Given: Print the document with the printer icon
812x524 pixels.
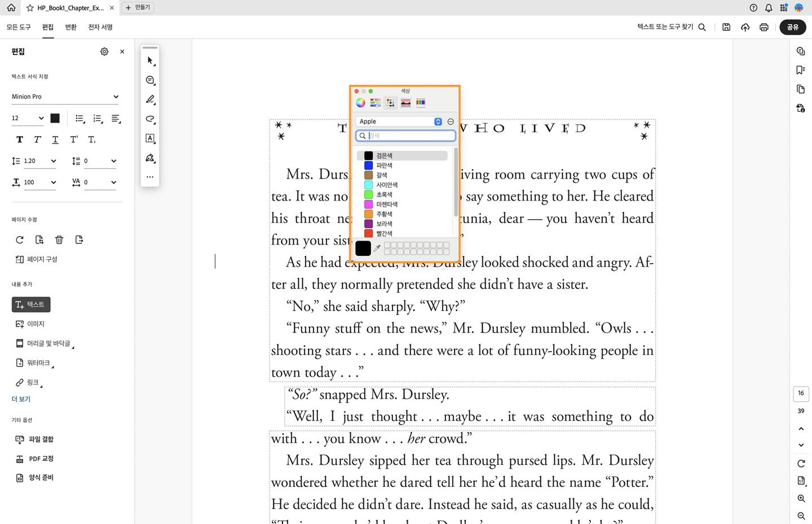Looking at the screenshot, I should coord(764,27).
